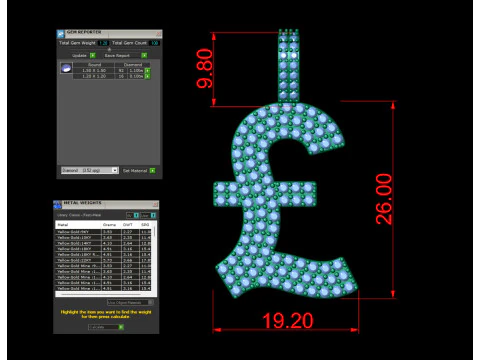
Task: Select the Yellow Gold 22KY row
Action: pos(103,260)
